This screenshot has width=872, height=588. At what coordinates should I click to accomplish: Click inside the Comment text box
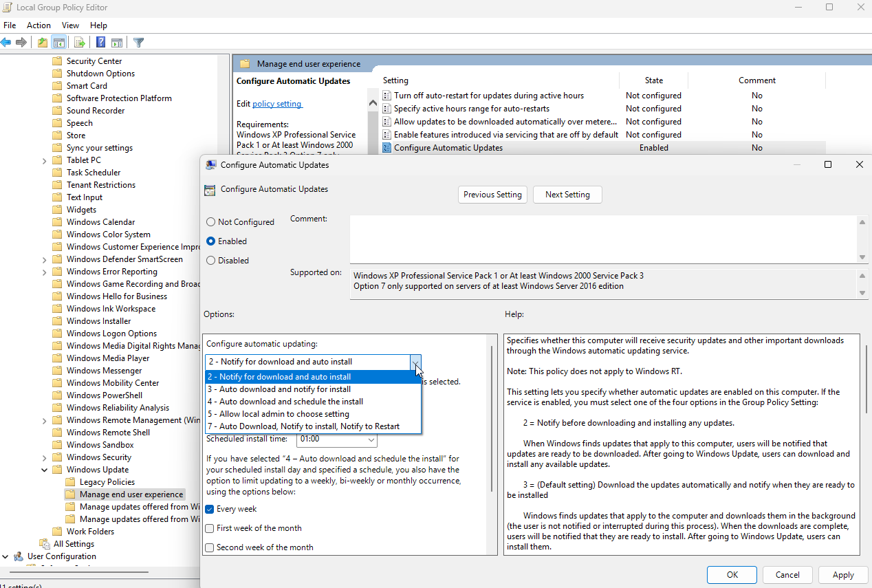click(x=604, y=239)
